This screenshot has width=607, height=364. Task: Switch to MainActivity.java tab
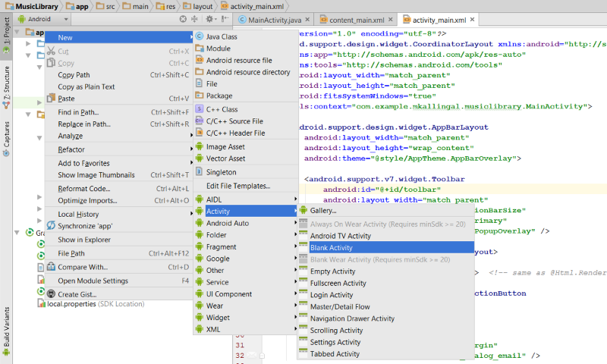click(274, 20)
